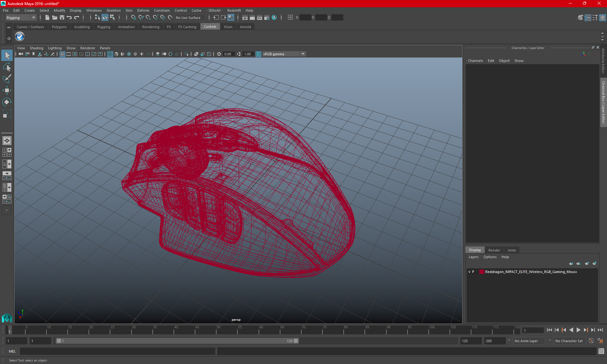
Task: Click No Live Surface field
Action: [x=190, y=18]
